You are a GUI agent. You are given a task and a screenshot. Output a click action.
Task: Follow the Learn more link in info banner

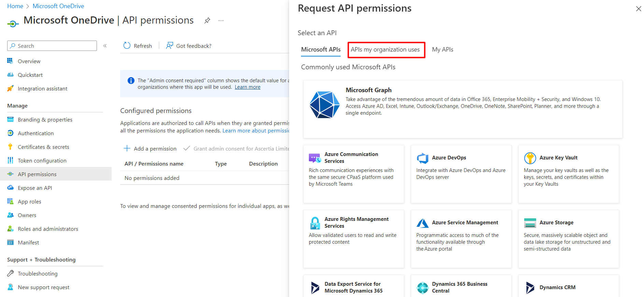click(x=247, y=87)
